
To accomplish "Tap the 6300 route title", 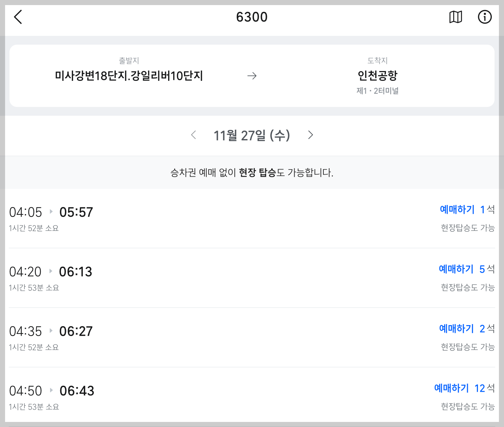I will tap(252, 17).
